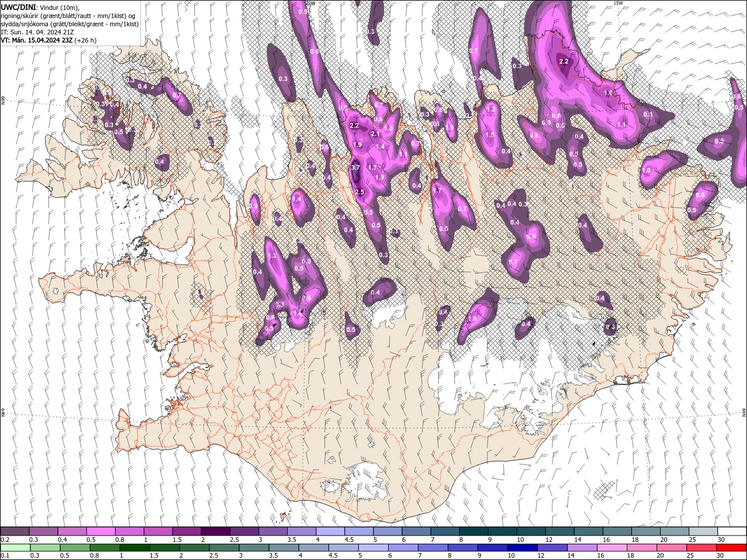Click the navy blue 10–12 legend swatch
This screenshot has height=560, width=747.
tap(522, 547)
